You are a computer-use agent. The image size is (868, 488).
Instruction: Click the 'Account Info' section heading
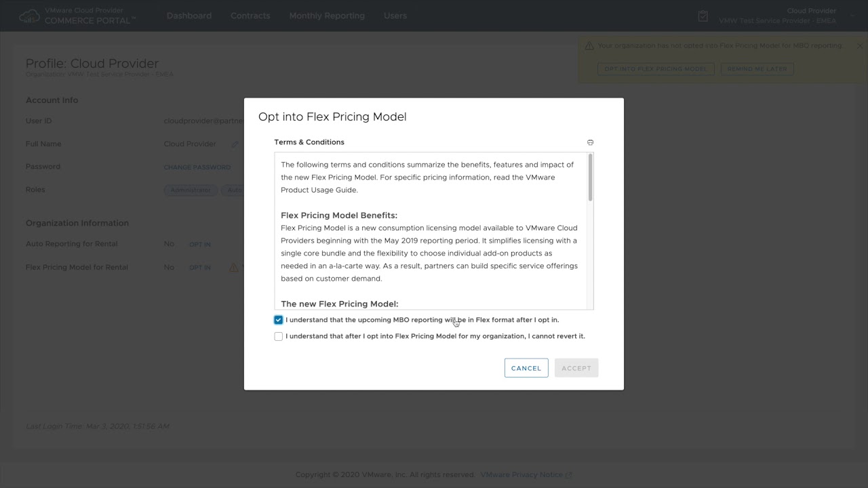click(52, 100)
